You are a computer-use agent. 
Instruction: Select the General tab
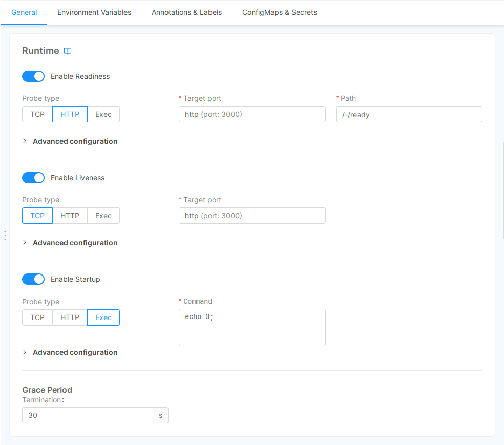(x=24, y=12)
